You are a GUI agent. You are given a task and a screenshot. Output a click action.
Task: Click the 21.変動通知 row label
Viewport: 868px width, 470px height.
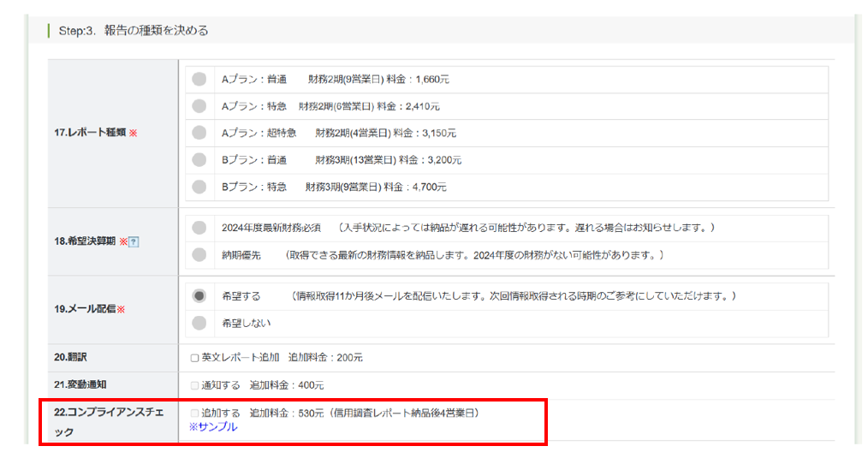click(77, 385)
